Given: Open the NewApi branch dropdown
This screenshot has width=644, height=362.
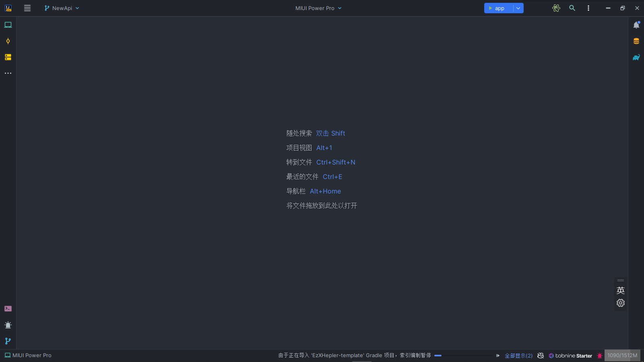Looking at the screenshot, I should 62,8.
